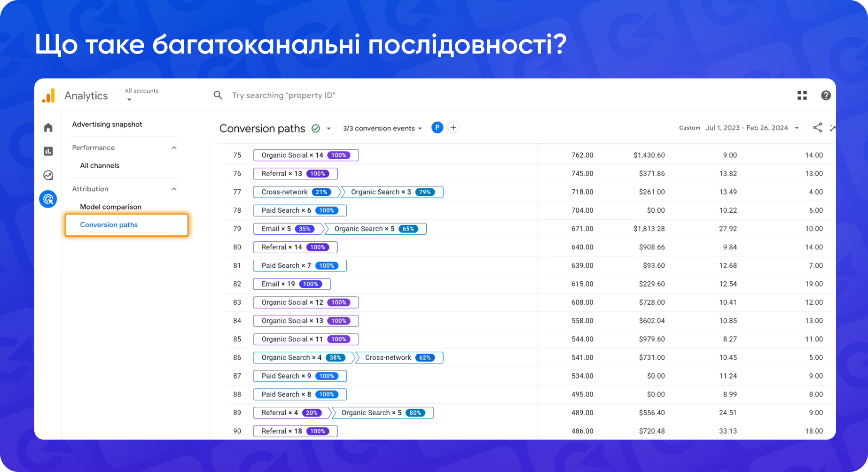Viewport: 868px width, 472px height.
Task: Select the Reports bar-chart icon
Action: [47, 151]
